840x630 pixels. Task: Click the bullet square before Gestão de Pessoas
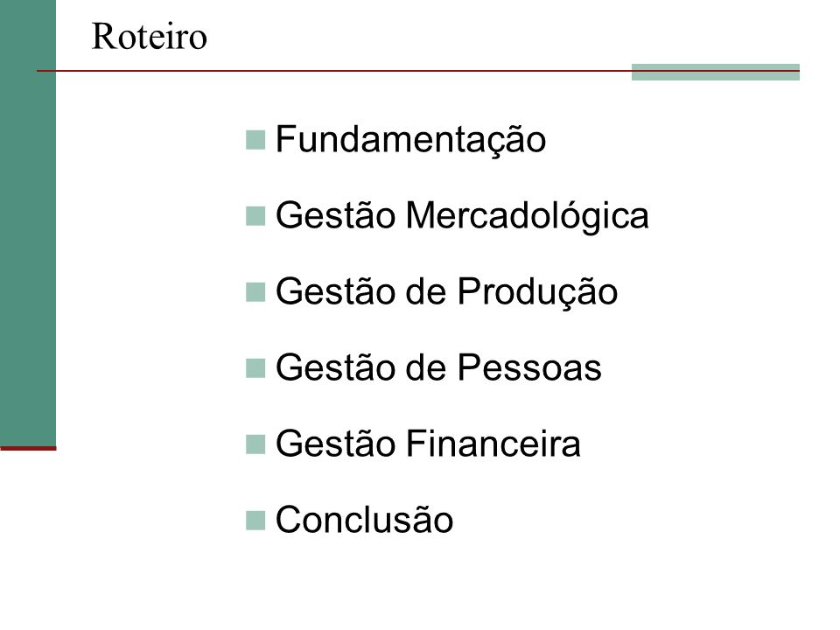click(x=255, y=368)
